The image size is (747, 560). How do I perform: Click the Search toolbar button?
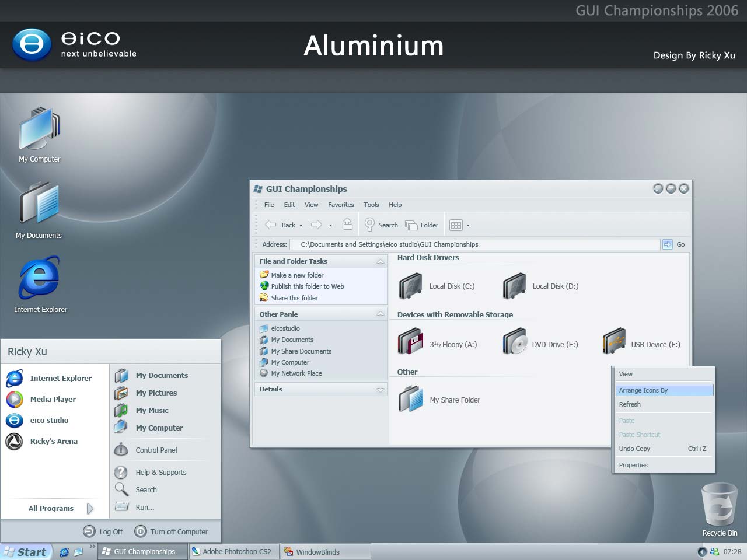tap(381, 225)
